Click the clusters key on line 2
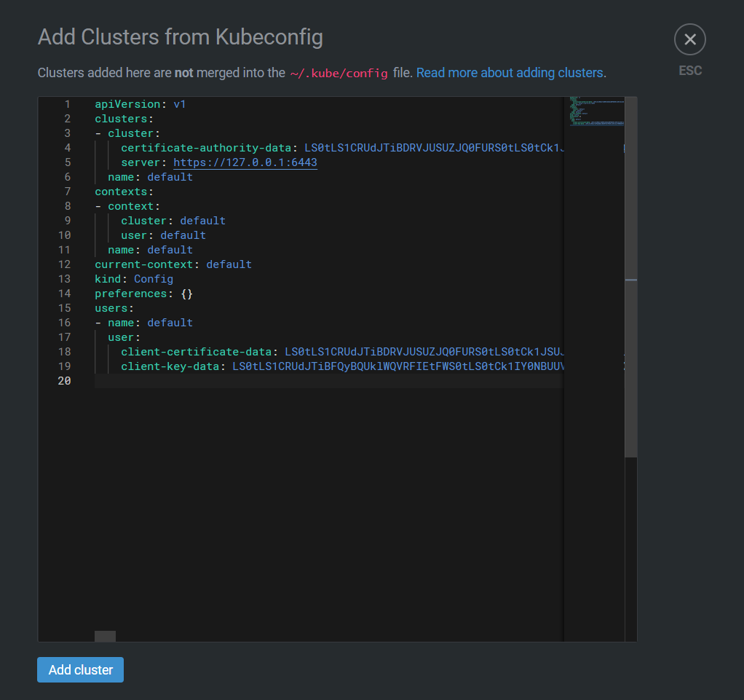Screen dimensions: 744x700 pyautogui.click(x=120, y=119)
